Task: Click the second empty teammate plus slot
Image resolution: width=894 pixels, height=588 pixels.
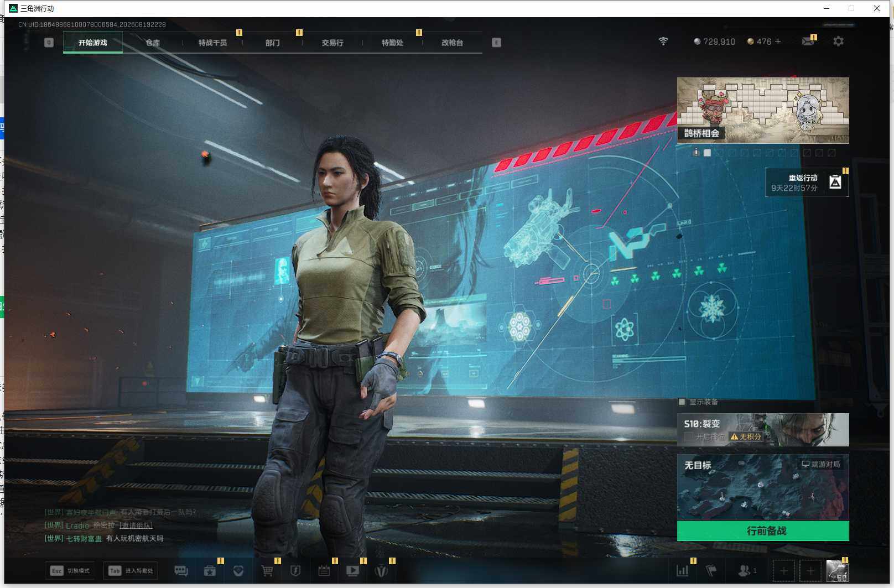Action: [810, 571]
